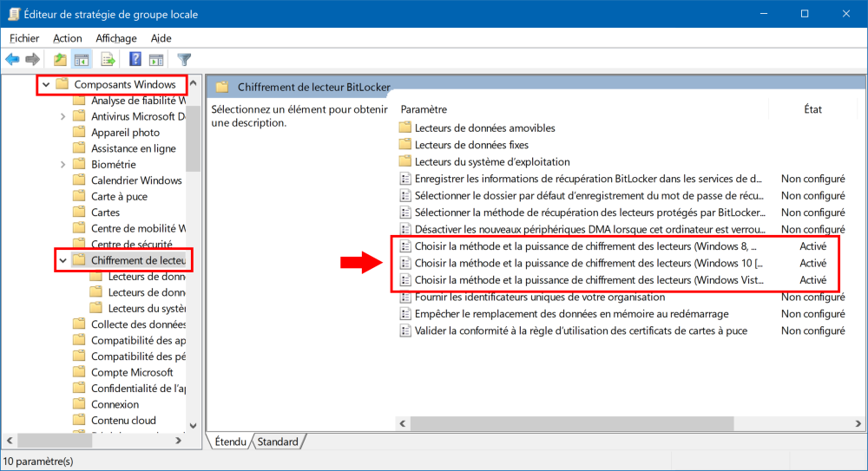
Task: Click the policy icon of Enregistrer les informations
Action: pos(405,179)
